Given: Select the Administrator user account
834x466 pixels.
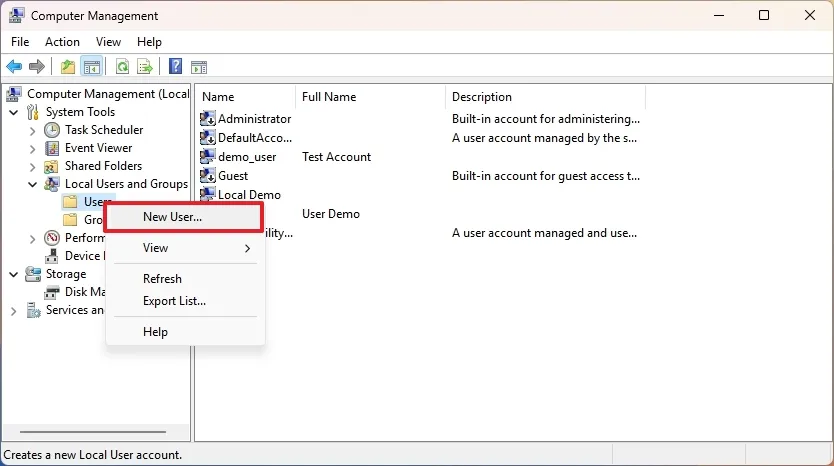Looking at the screenshot, I should (x=254, y=119).
